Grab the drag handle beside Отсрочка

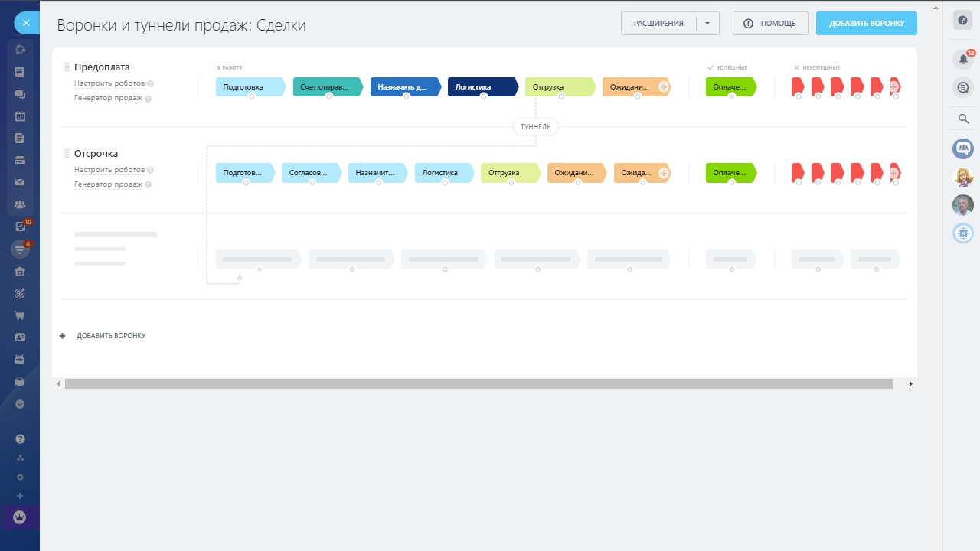(x=67, y=154)
